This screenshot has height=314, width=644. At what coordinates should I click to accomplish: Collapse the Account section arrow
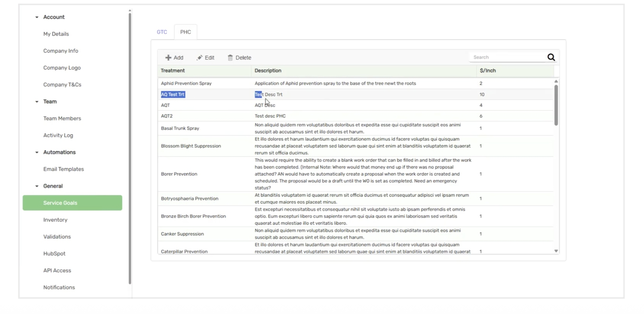tap(37, 17)
